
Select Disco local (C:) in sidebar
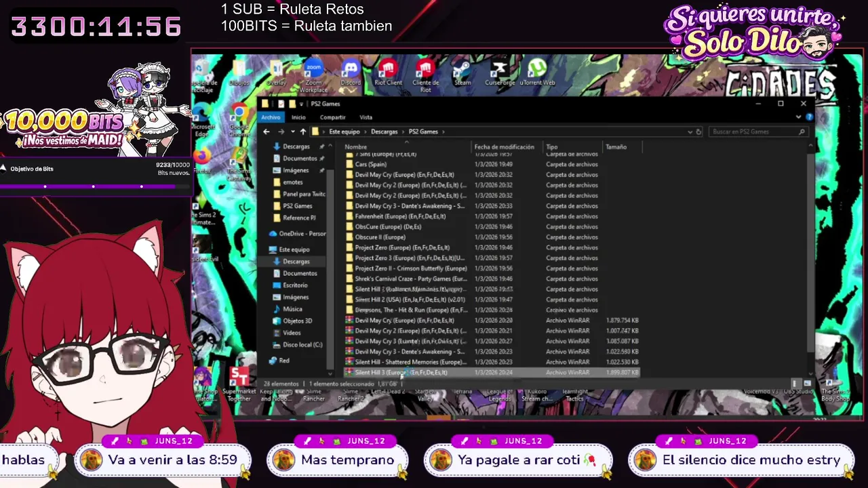point(297,345)
